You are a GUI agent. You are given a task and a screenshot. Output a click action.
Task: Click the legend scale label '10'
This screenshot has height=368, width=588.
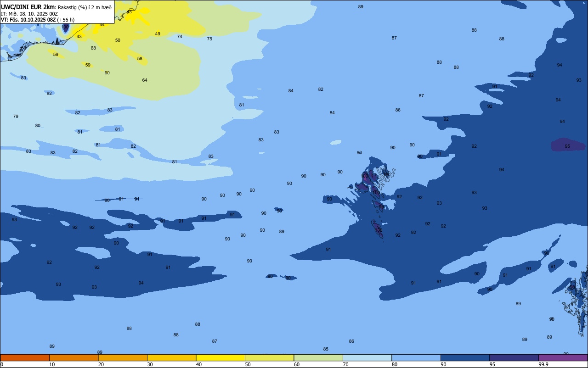click(52, 364)
